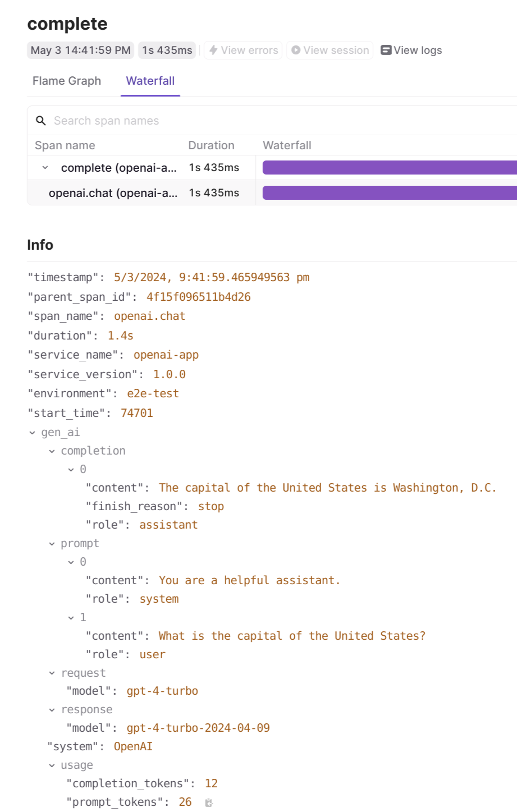Viewport: 517px width, 812px height.
Task: Click the magnifying glass search icon
Action: coord(41,120)
